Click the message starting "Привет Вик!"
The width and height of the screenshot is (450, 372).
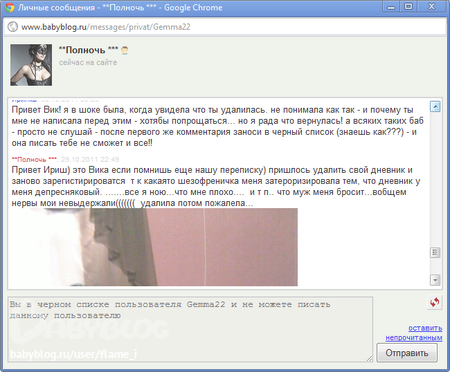coord(218,126)
